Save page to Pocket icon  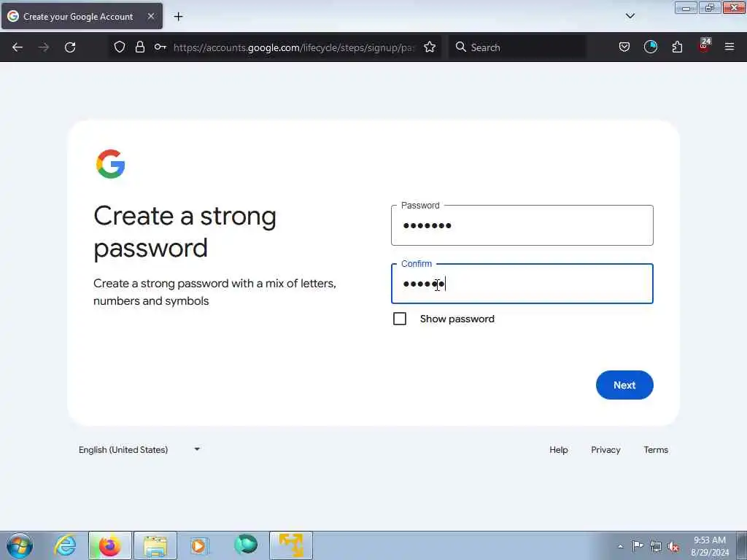[x=624, y=47]
